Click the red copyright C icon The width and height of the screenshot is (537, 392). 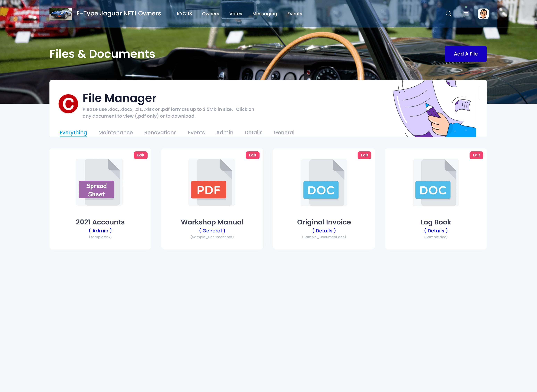tap(68, 104)
